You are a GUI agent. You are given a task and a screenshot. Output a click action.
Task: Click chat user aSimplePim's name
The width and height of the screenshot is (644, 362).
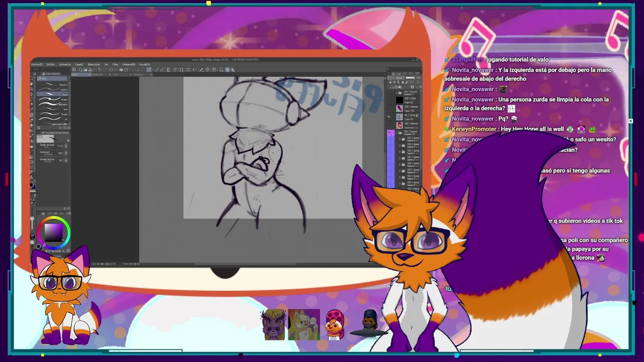pyautogui.click(x=467, y=59)
